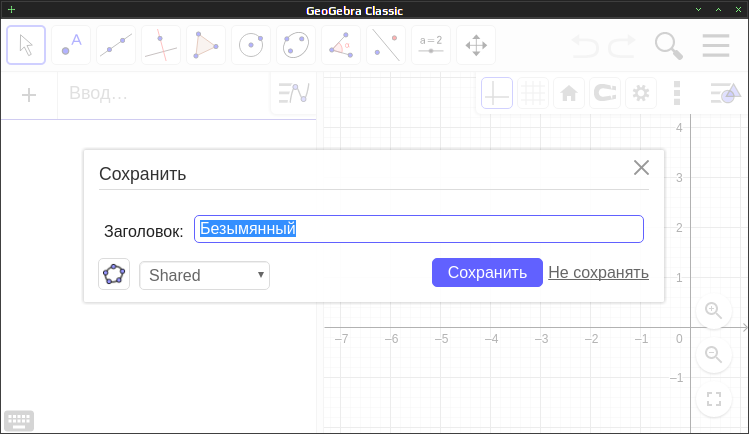Select the Move arrow tool

click(26, 45)
